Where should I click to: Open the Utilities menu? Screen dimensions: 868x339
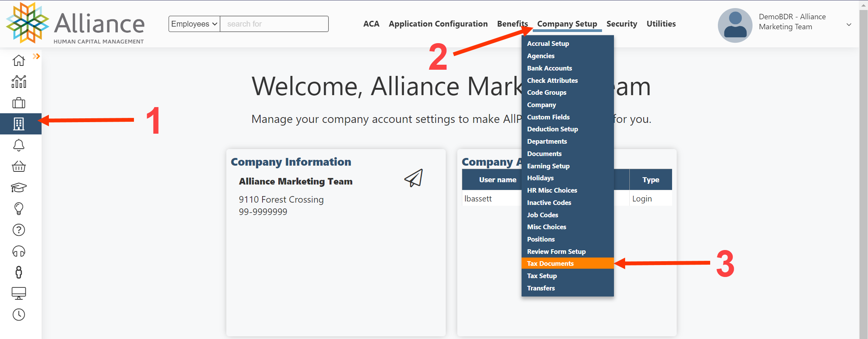pos(661,24)
